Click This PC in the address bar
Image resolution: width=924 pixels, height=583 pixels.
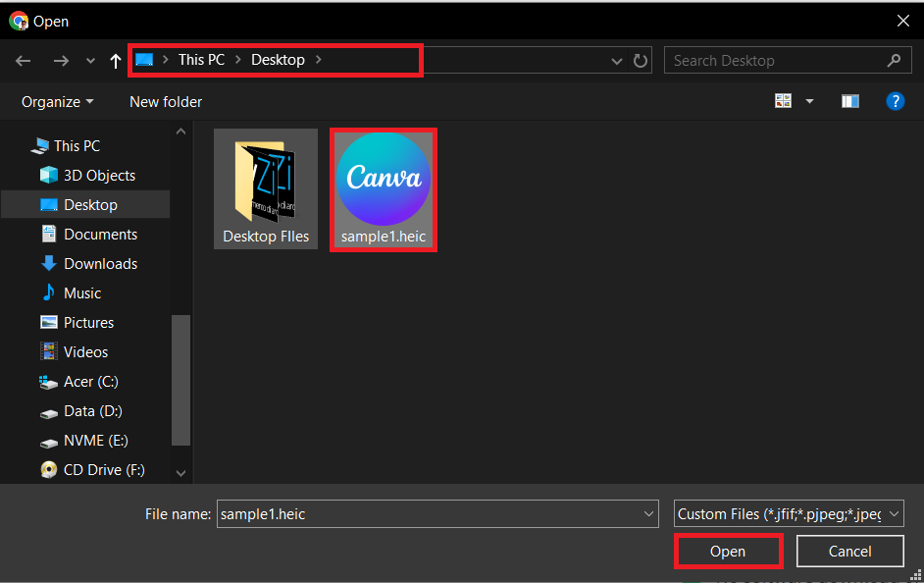pos(201,59)
